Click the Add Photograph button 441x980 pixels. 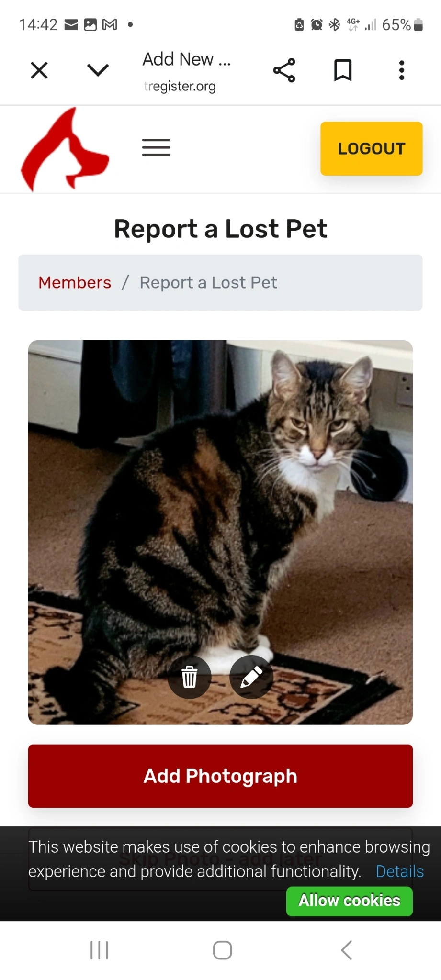pyautogui.click(x=220, y=776)
